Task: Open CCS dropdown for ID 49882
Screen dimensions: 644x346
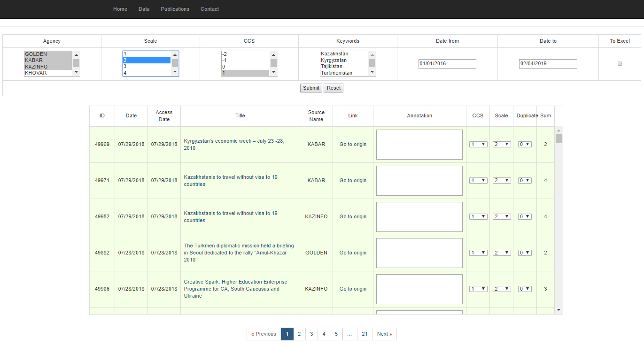Action: point(478,253)
